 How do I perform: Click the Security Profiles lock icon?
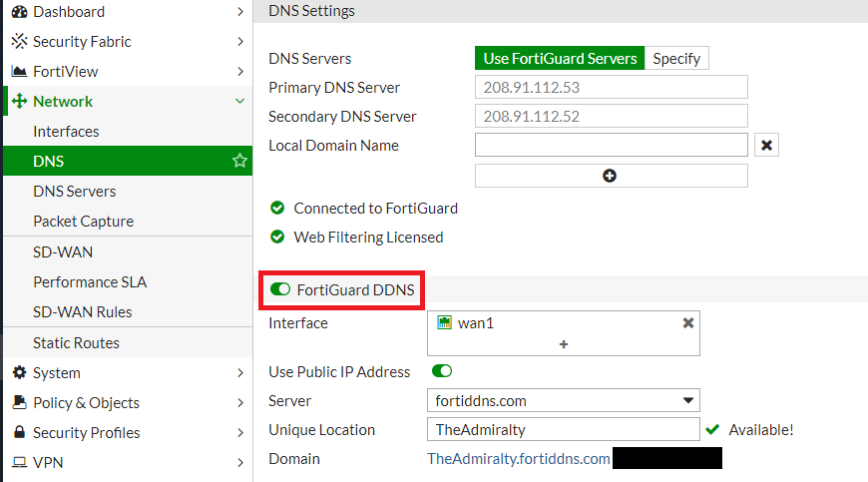click(x=19, y=432)
